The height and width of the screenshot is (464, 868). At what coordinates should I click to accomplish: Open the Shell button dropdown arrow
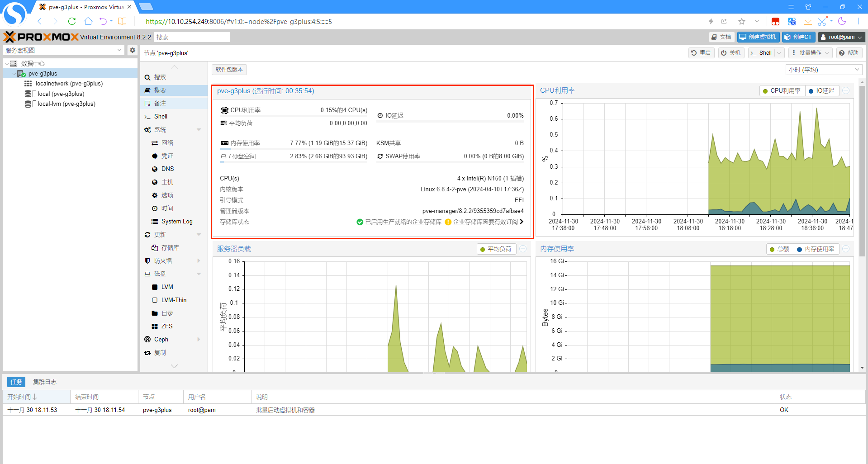pyautogui.click(x=779, y=53)
